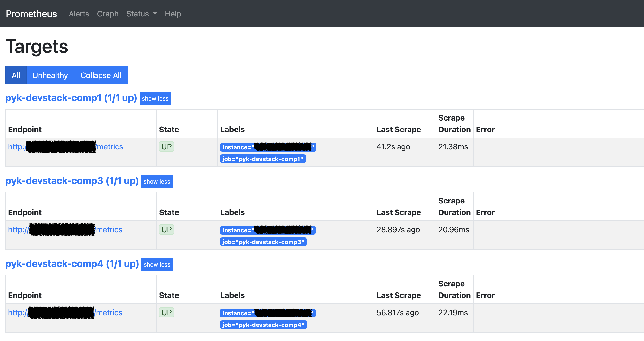Click the pyk-devstack-comp3 (1/1 up) heading
The width and height of the screenshot is (644, 341).
(x=72, y=181)
